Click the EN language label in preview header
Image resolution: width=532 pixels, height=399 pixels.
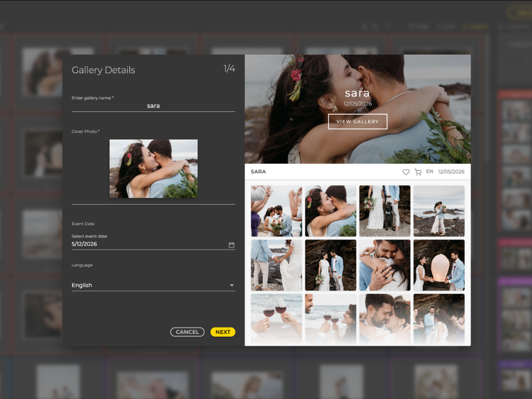[430, 171]
